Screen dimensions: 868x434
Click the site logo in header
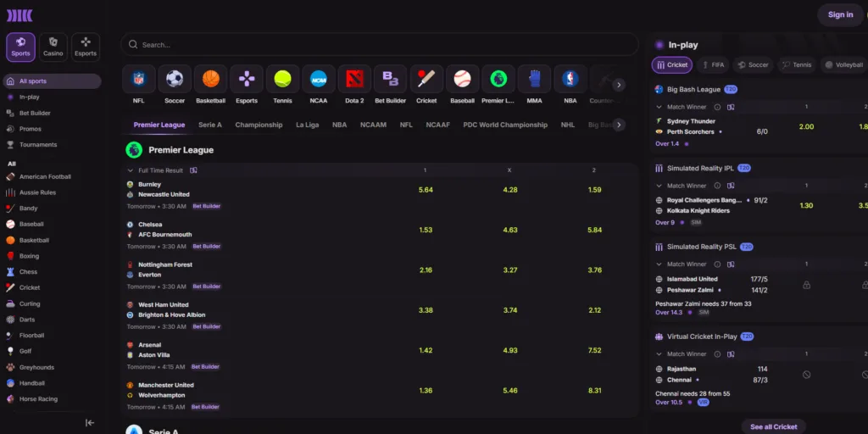click(19, 15)
